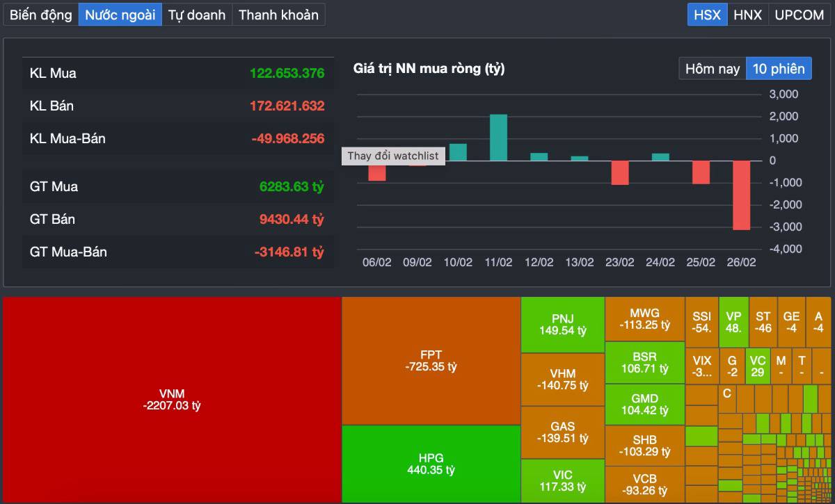Click the FPT -725.35 tỷ tile
835x504 pixels.
pos(431,361)
